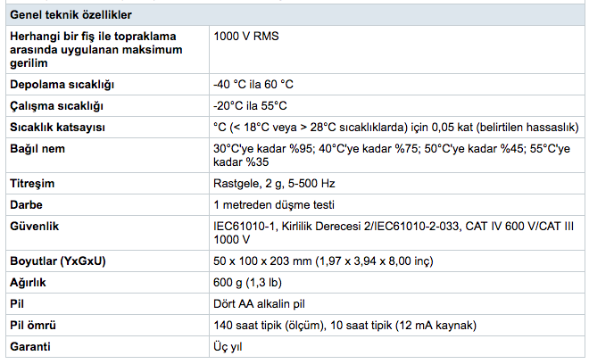589x364 pixels.
Task: Click the 'Rastgele, 2 g, 5-500 Hz' value
Action: coord(275,184)
